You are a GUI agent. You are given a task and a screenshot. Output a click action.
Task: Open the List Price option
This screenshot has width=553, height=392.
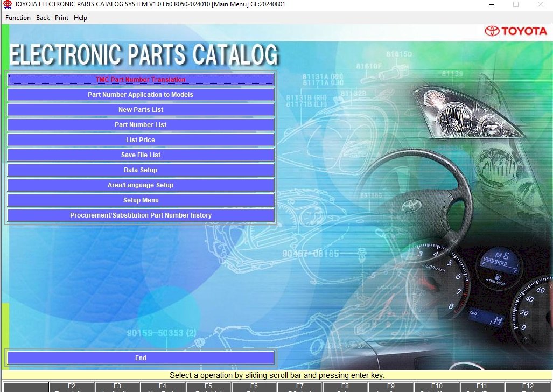click(141, 140)
